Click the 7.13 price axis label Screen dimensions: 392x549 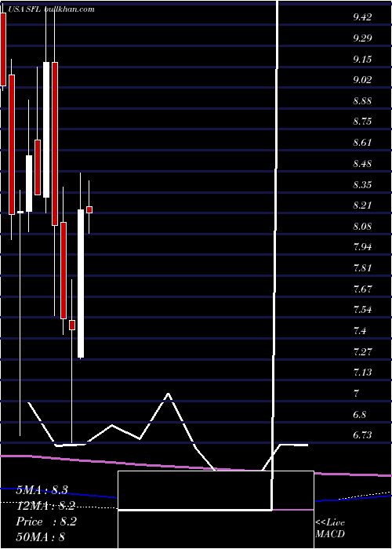point(362,373)
